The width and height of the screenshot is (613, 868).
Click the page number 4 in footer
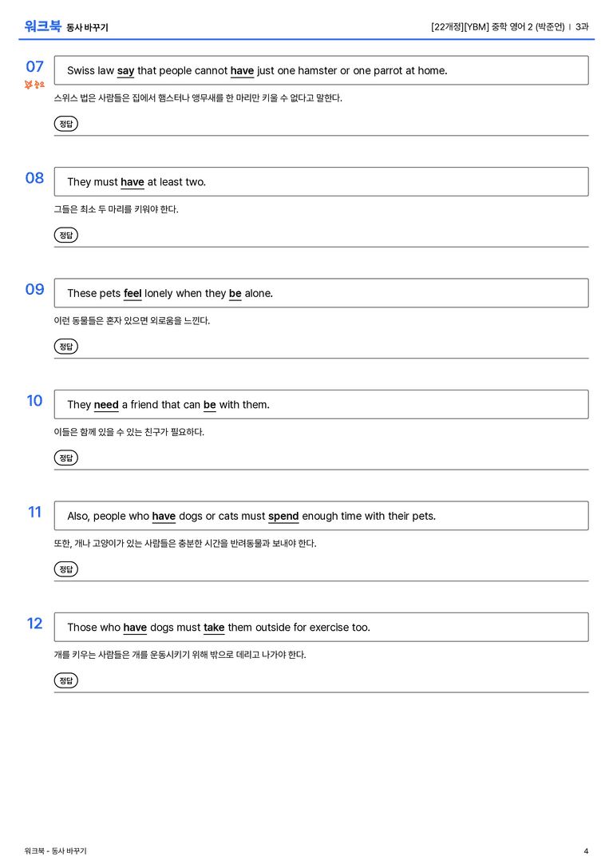586,851
